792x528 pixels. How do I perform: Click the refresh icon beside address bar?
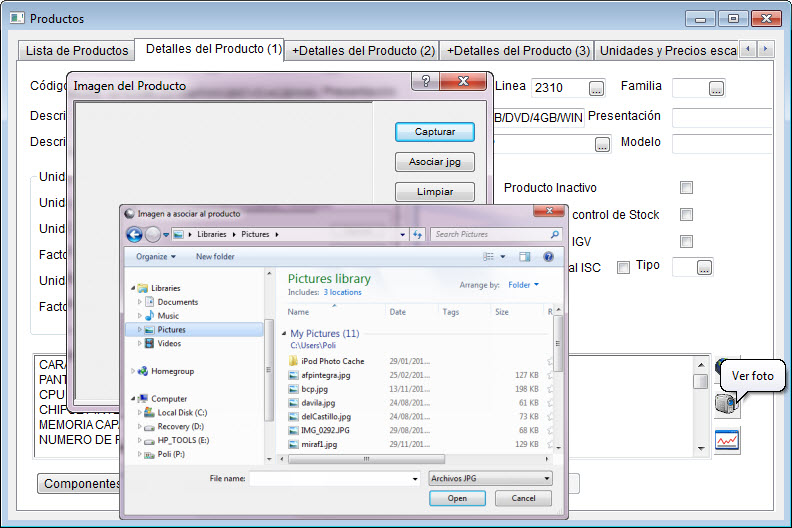(417, 234)
